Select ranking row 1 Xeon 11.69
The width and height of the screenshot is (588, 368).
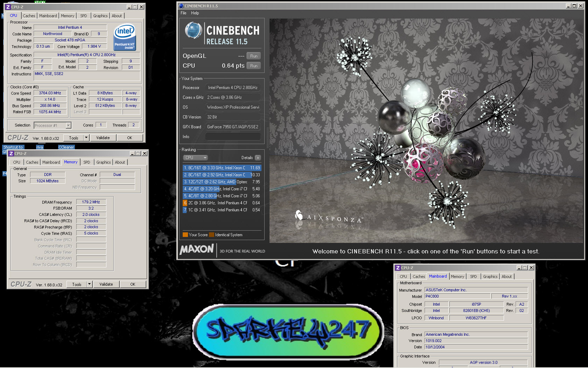(x=222, y=168)
